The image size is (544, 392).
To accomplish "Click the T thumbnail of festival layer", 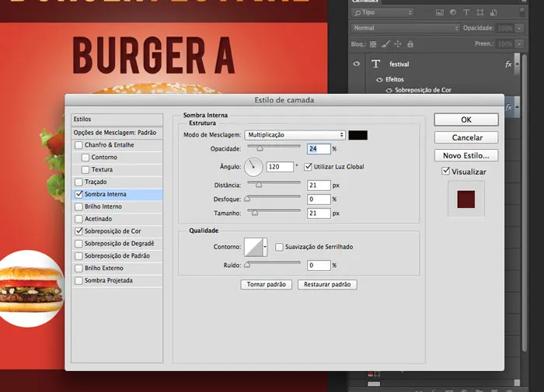I will click(375, 64).
